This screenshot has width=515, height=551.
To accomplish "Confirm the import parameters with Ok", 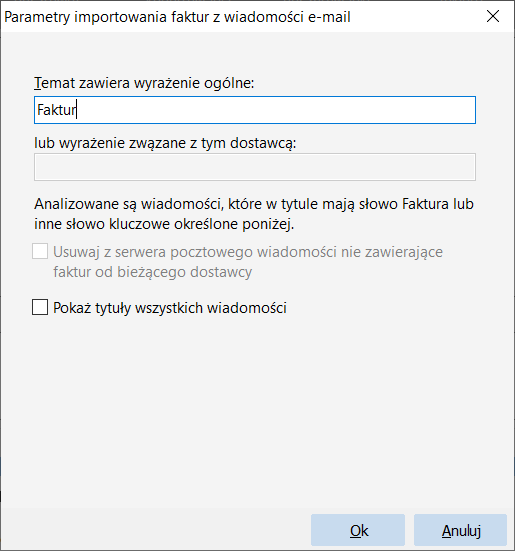I will pyautogui.click(x=358, y=530).
